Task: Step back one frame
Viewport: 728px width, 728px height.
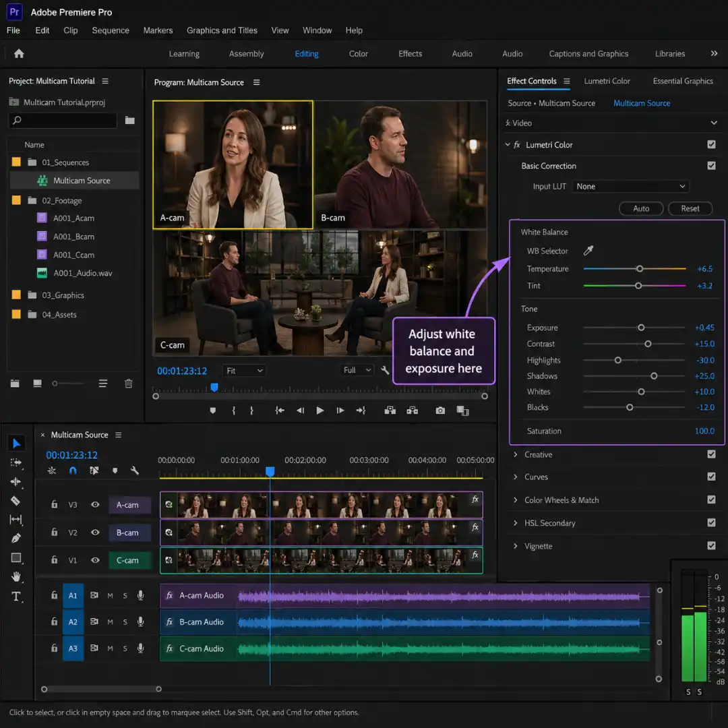Action: [x=301, y=411]
